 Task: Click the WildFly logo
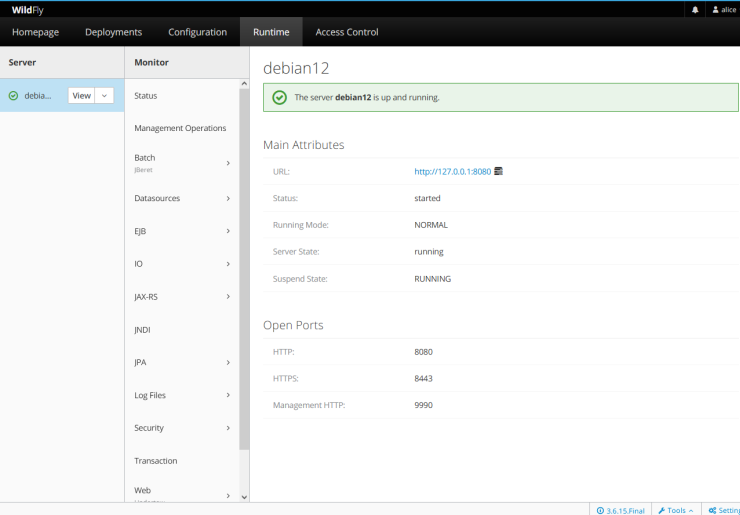point(28,9)
